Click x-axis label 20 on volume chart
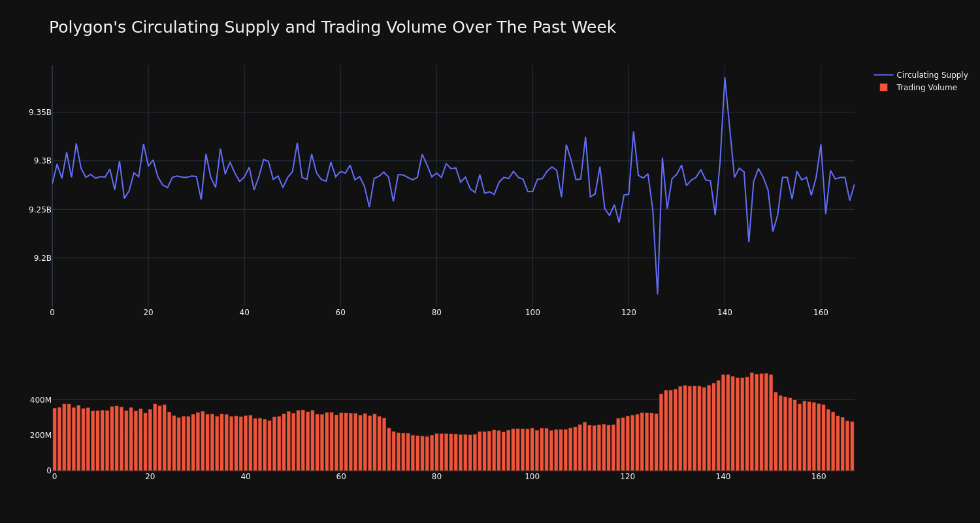980x523 pixels. click(x=150, y=477)
